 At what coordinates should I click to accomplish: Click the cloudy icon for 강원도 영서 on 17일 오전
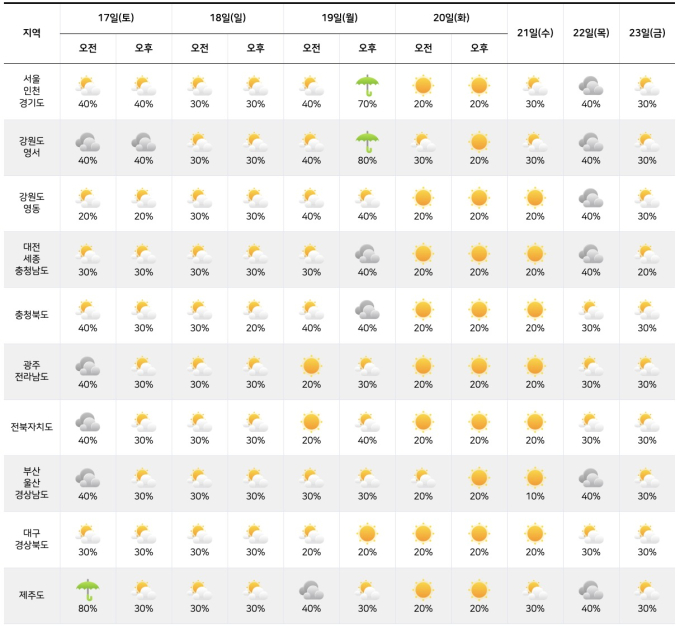click(88, 142)
